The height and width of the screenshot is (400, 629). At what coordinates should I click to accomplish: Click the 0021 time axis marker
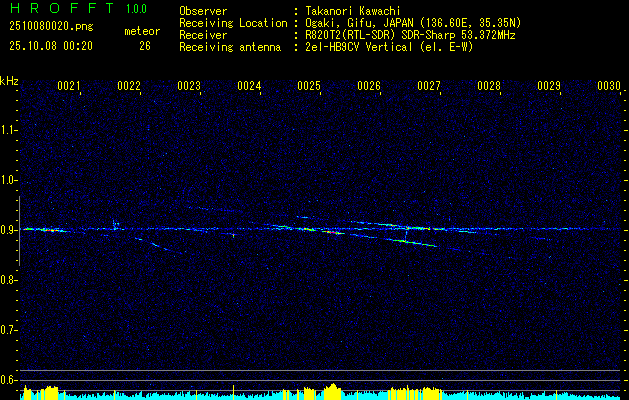click(x=69, y=85)
